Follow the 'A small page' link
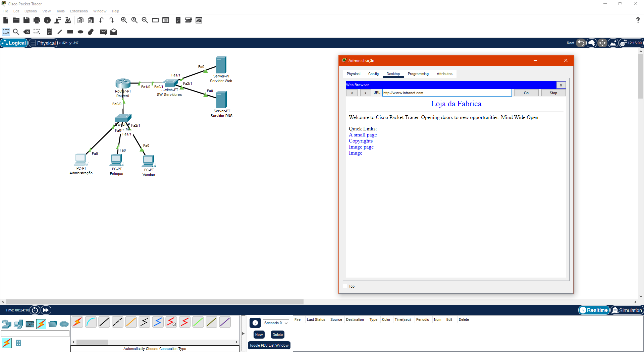This screenshot has width=644, height=352. point(363,135)
